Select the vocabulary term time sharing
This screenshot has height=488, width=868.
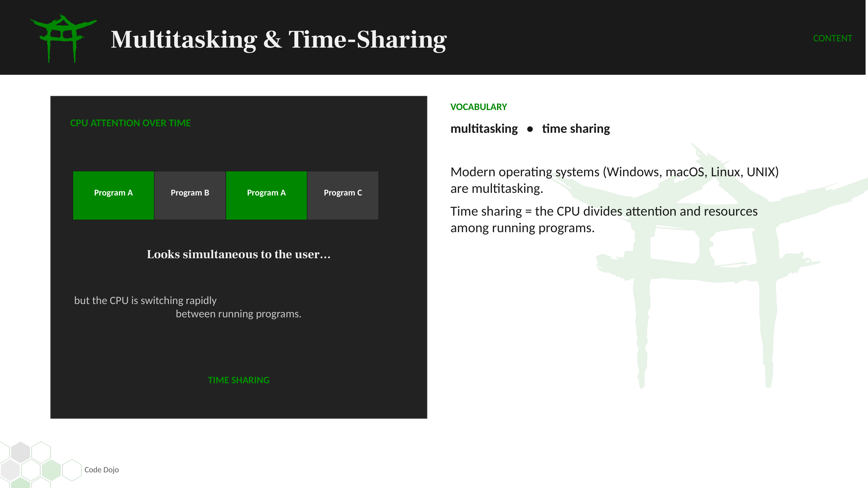pos(576,129)
